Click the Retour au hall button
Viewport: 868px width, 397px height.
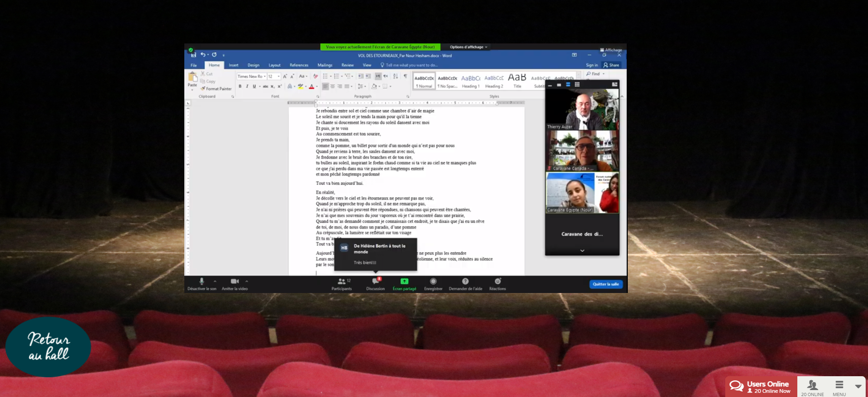click(x=48, y=347)
